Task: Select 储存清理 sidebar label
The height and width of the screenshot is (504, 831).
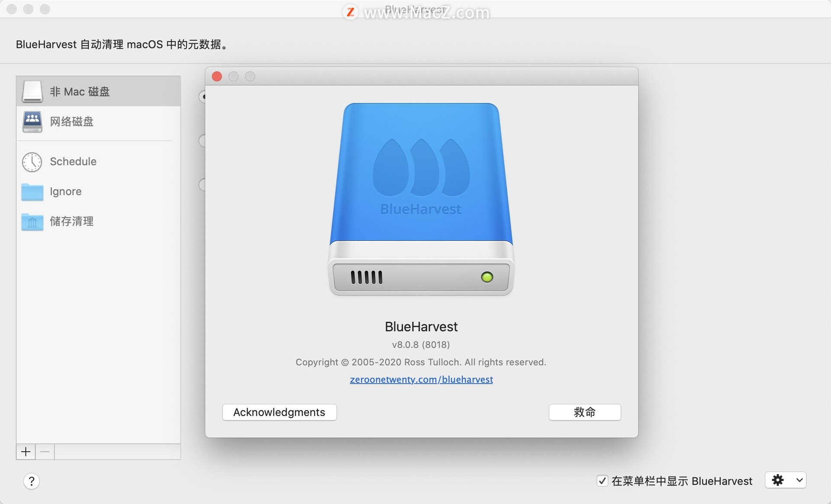Action: pyautogui.click(x=72, y=221)
